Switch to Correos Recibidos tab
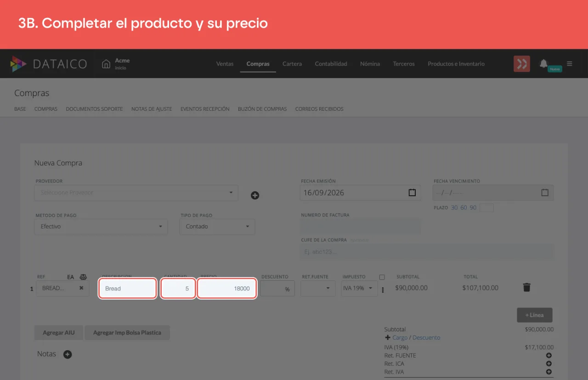The height and width of the screenshot is (380, 588). pyautogui.click(x=319, y=109)
